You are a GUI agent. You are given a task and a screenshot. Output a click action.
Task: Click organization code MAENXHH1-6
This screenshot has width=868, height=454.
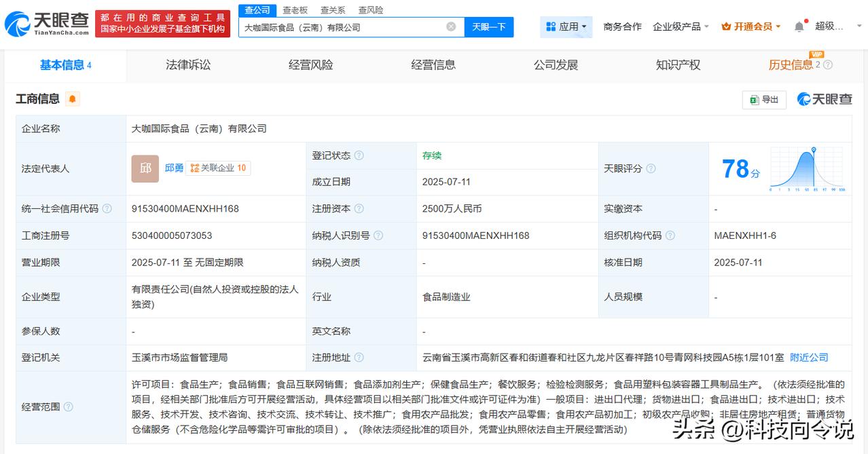tap(745, 235)
